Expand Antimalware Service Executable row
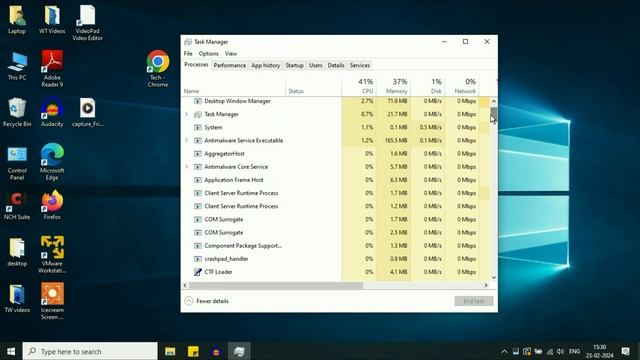Screen dimensions: 640x360 [x=187, y=140]
